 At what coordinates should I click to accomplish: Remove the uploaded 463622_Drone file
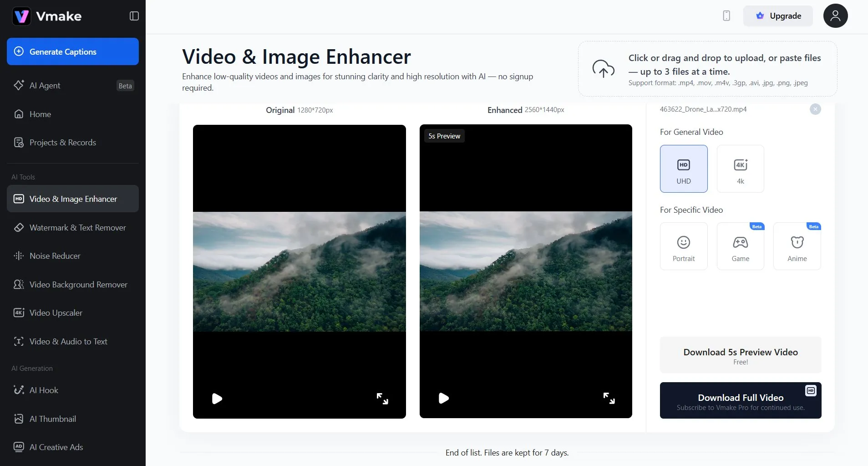coord(815,109)
